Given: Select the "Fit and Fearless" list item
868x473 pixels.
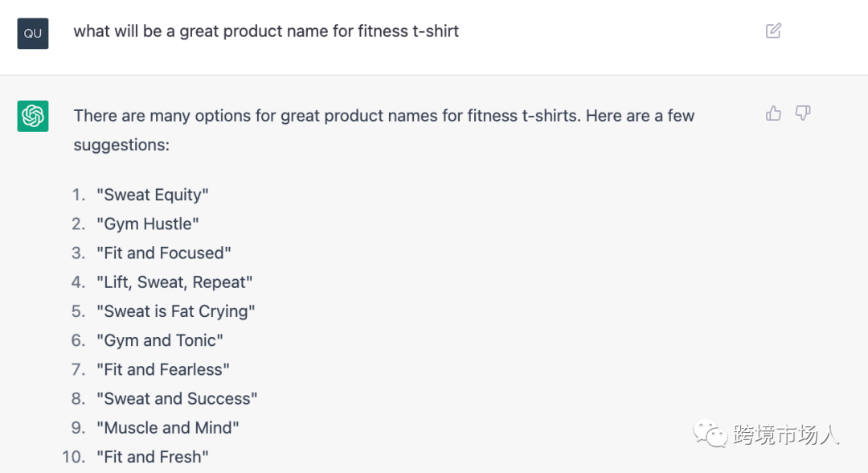Looking at the screenshot, I should click(163, 369).
